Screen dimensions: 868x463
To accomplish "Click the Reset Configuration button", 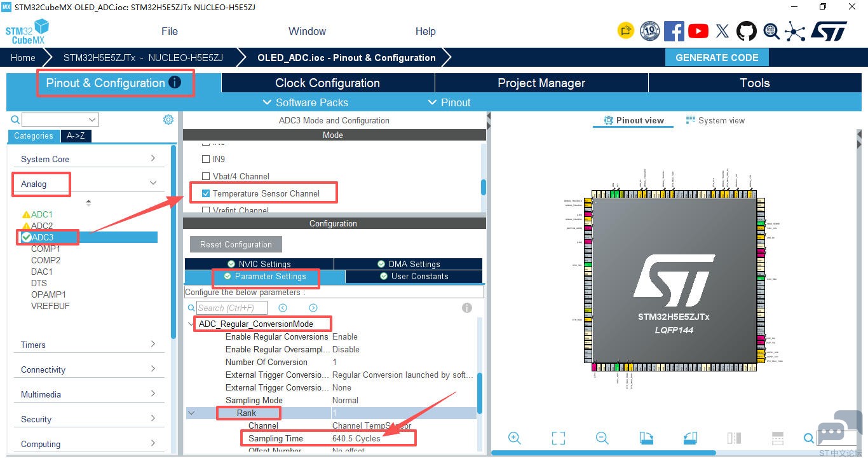I will click(236, 244).
